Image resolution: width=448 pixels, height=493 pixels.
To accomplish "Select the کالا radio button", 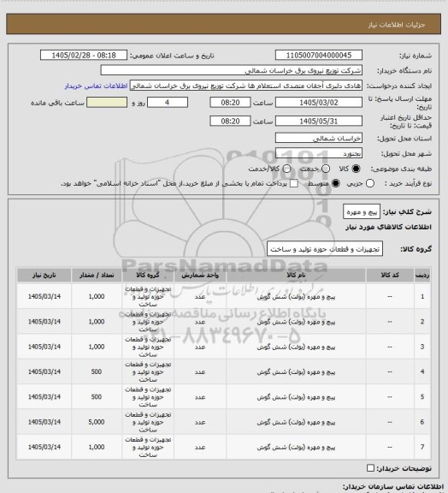I will 356,169.
